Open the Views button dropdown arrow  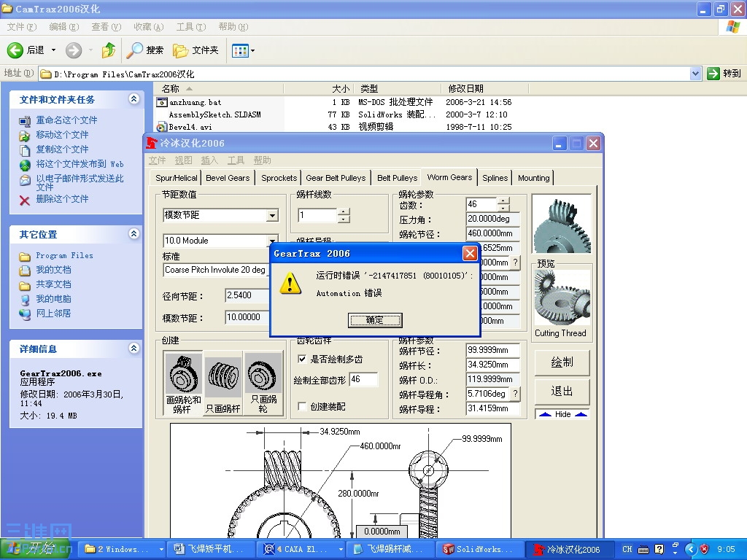pos(252,50)
